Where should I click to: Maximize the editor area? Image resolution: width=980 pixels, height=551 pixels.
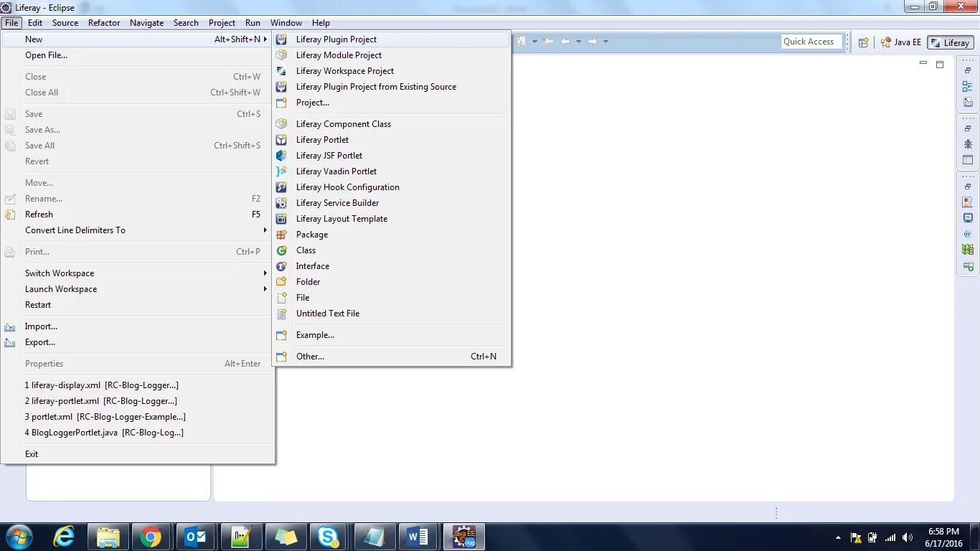pos(940,64)
